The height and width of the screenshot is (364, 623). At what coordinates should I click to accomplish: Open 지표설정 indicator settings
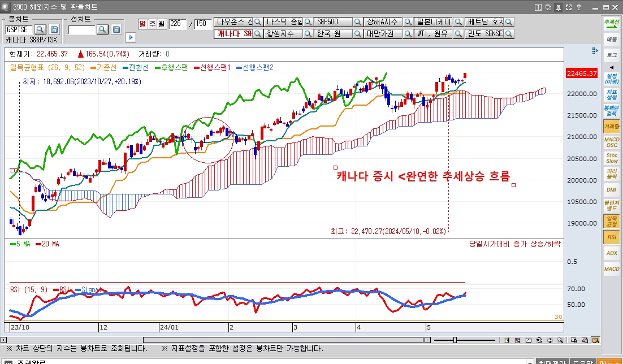[612, 94]
